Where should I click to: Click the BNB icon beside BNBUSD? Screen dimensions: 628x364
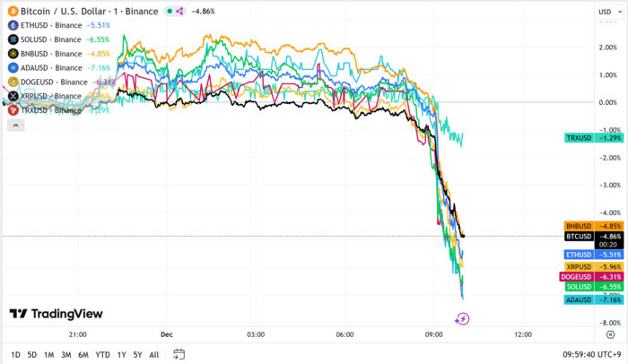pyautogui.click(x=13, y=54)
